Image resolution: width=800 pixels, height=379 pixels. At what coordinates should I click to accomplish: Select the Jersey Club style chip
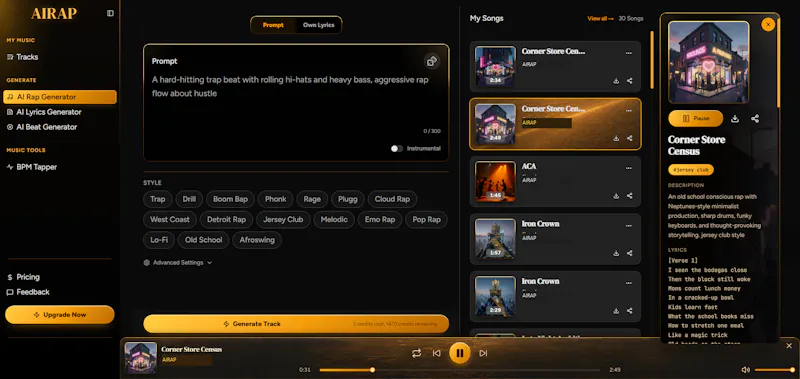283,219
